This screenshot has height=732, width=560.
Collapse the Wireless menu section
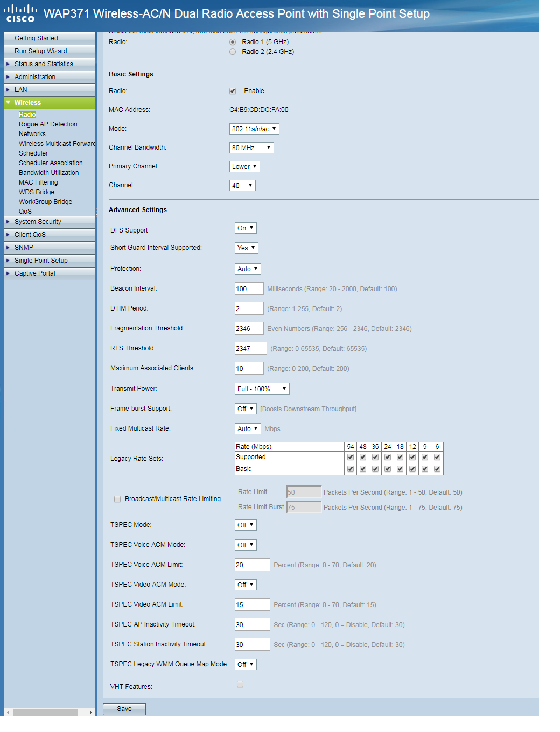pyautogui.click(x=50, y=103)
